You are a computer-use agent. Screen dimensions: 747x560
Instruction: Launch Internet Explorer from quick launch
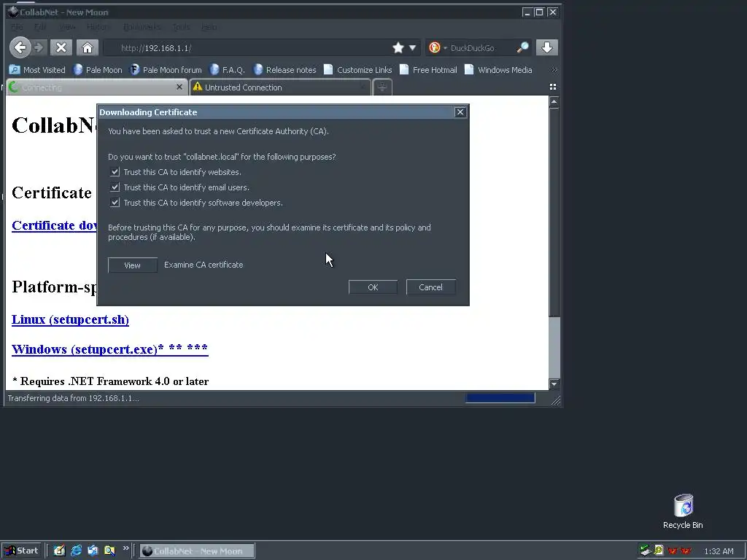click(x=76, y=551)
